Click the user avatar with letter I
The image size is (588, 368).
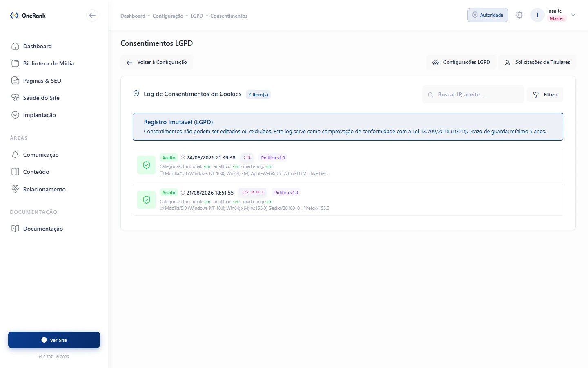point(537,15)
